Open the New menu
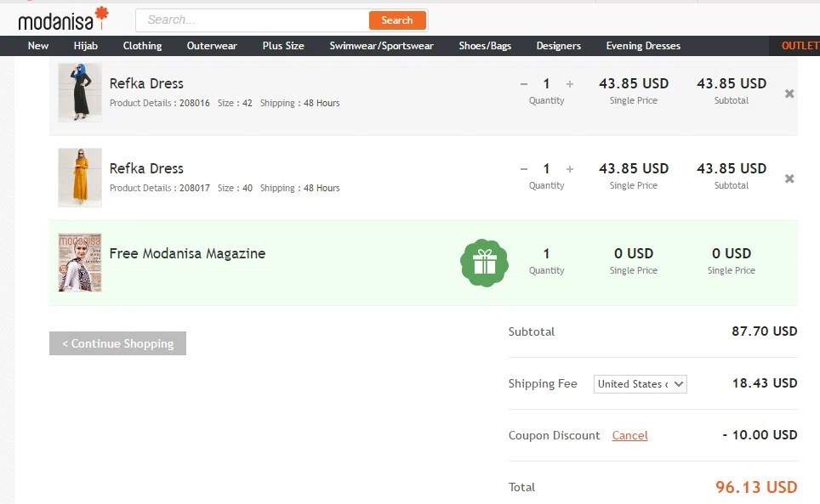Image resolution: width=820 pixels, height=504 pixels. coord(38,46)
